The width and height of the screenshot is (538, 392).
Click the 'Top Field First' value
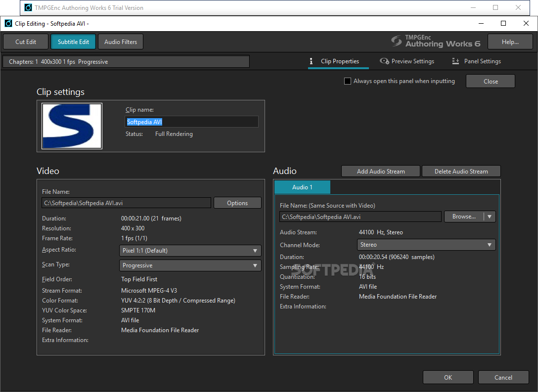pos(139,279)
